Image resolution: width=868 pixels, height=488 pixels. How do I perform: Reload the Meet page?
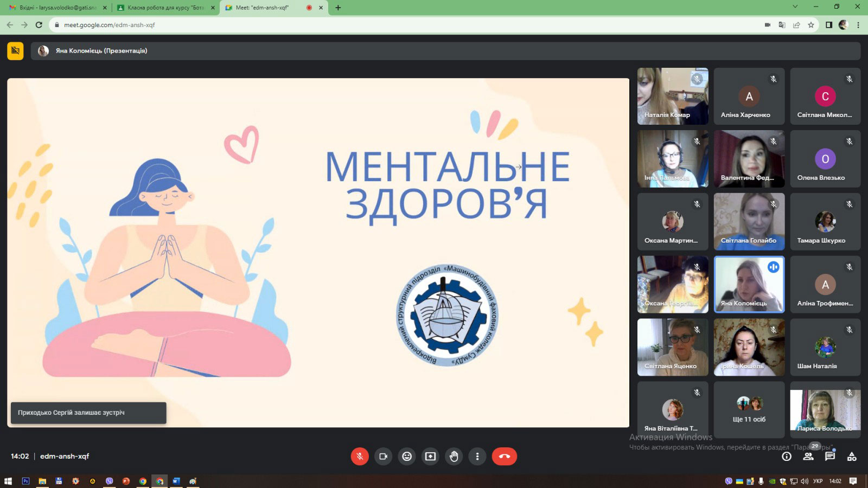pos(39,25)
